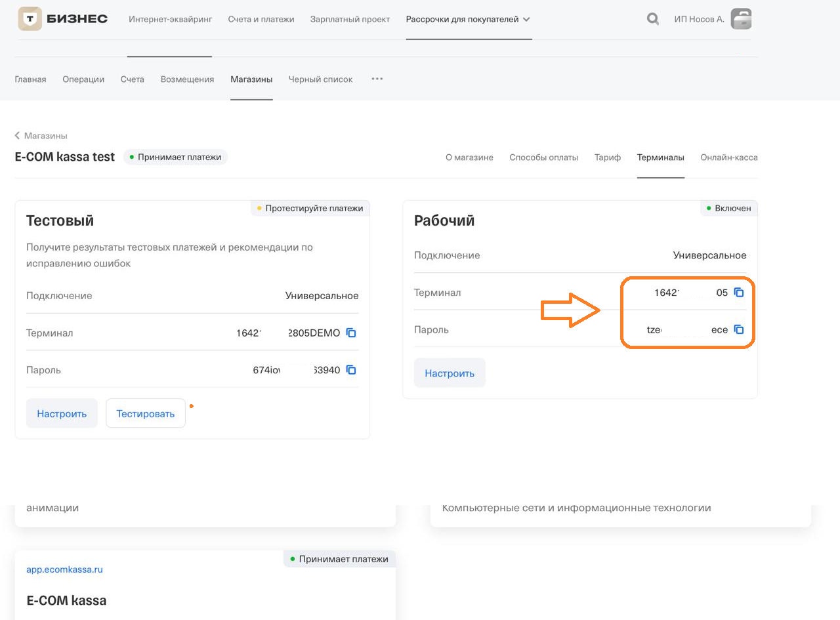Open the Интернет-эквайринг menu item

coord(171,19)
